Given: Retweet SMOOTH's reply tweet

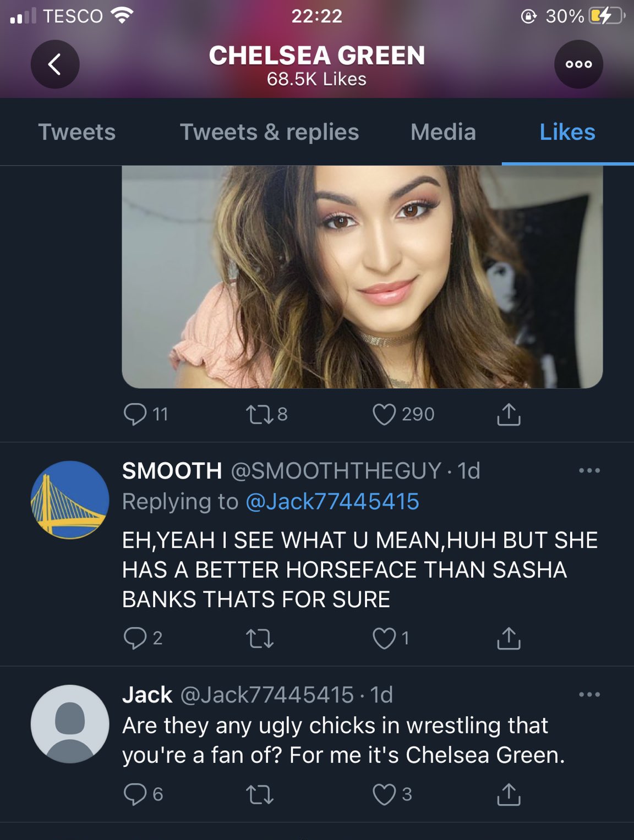Looking at the screenshot, I should (259, 638).
